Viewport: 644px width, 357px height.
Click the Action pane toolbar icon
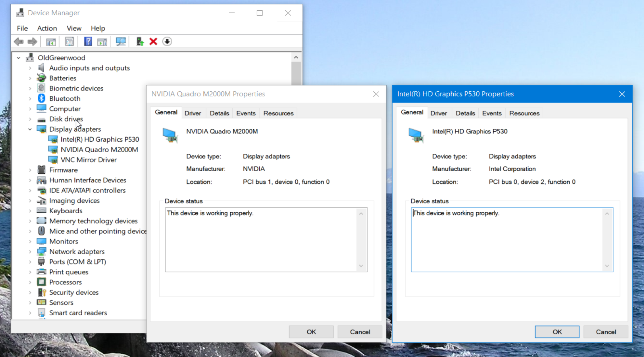point(102,42)
